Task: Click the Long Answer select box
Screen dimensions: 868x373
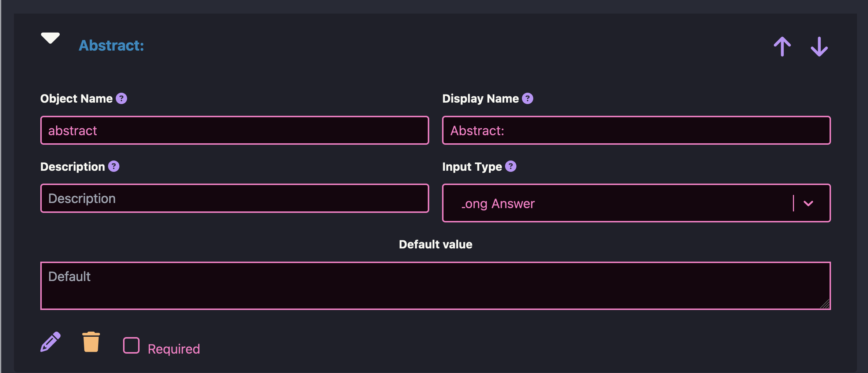Action: click(615, 203)
